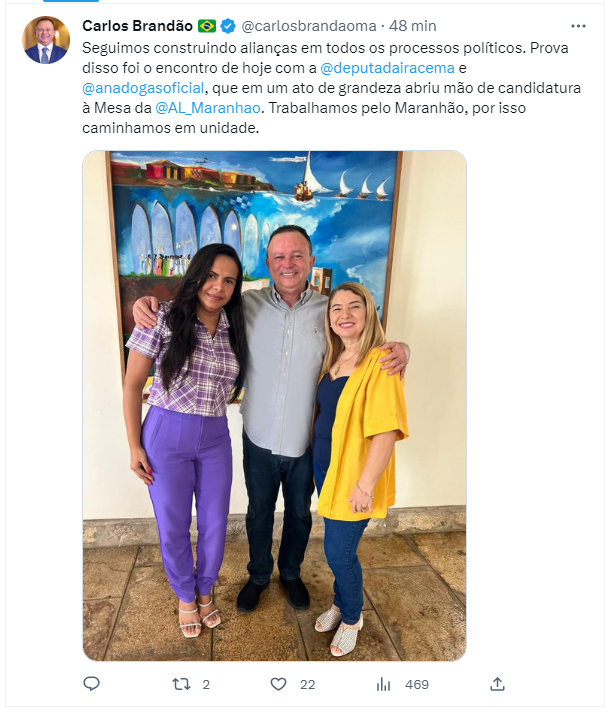Open Carlos Brandão's profile avatar
The height and width of the screenshot is (708, 605).
(46, 40)
